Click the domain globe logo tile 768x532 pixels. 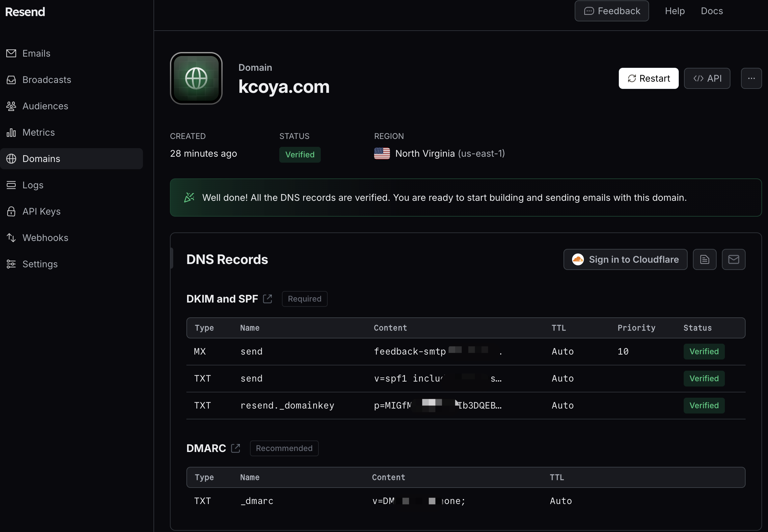196,78
